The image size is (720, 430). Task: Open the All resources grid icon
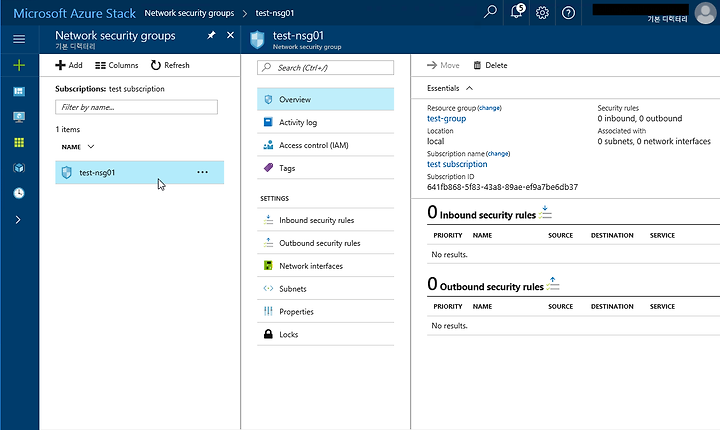(19, 142)
